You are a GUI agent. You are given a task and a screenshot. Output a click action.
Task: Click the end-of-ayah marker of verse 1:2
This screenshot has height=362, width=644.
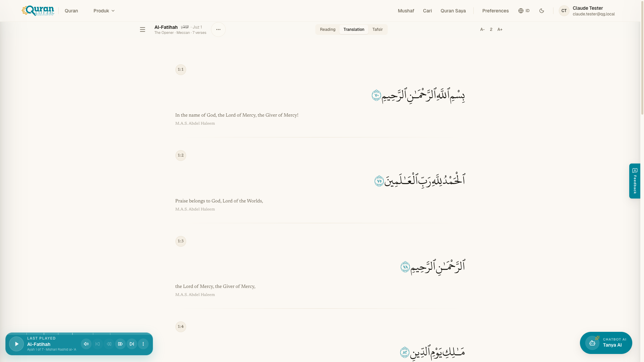pyautogui.click(x=379, y=181)
